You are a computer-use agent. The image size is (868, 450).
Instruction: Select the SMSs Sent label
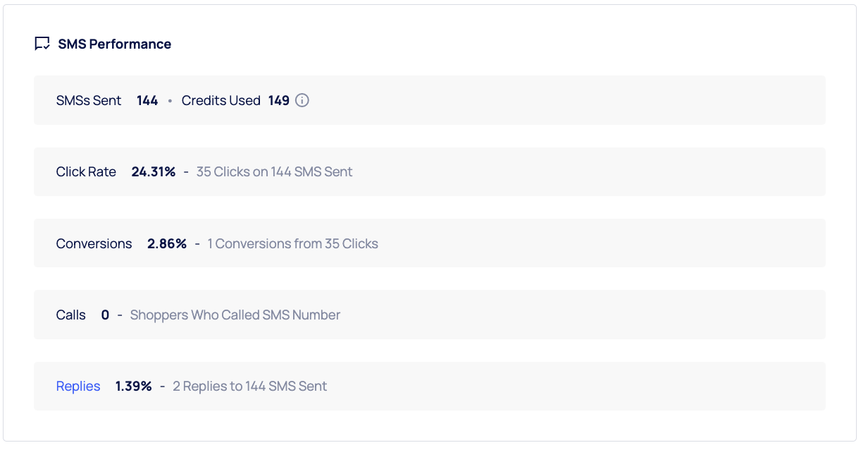tap(89, 100)
